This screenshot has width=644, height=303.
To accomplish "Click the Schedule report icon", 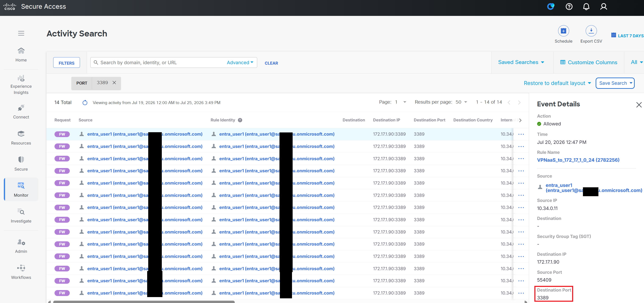I will click(563, 31).
